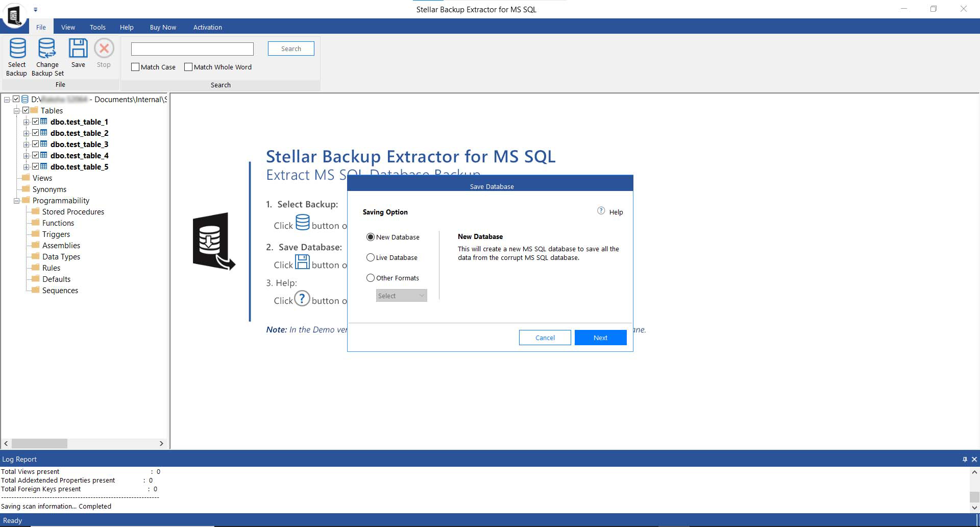Open the quick access toolbar dropdown arrow

click(35, 10)
